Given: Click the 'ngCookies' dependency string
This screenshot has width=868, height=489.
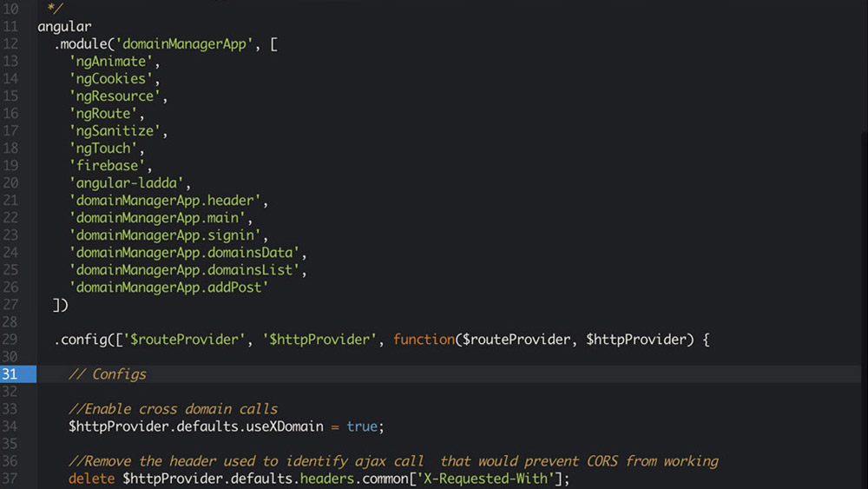Looking at the screenshot, I should pyautogui.click(x=111, y=79).
